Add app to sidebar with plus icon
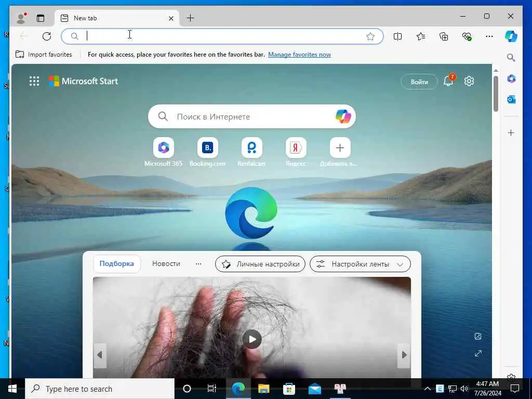This screenshot has width=532, height=399. point(511,132)
